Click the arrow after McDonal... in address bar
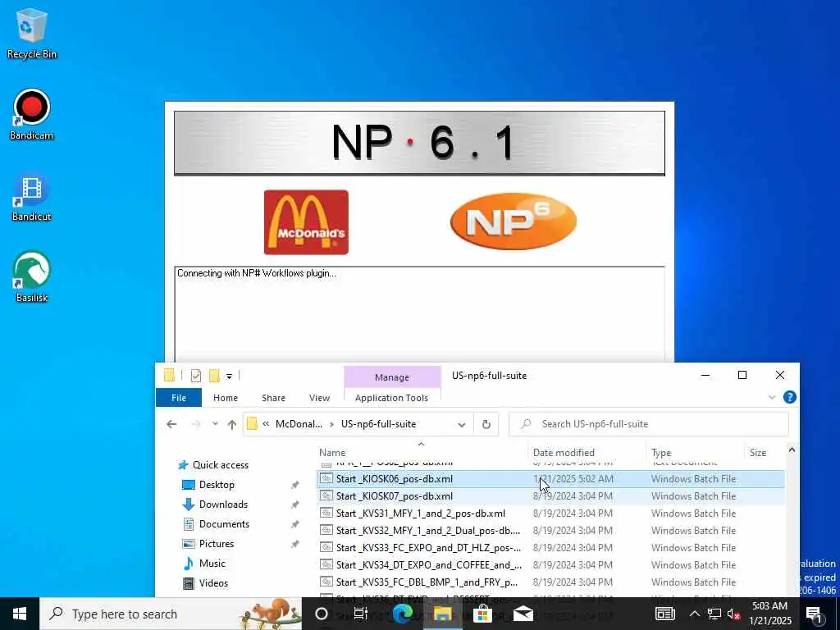Viewport: 840px width, 630px height. (x=331, y=424)
